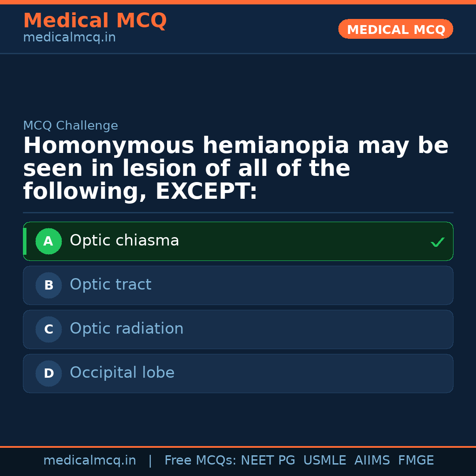476x476 pixels.
Task: Visit the medicalmcq.in footer link
Action: (89, 460)
